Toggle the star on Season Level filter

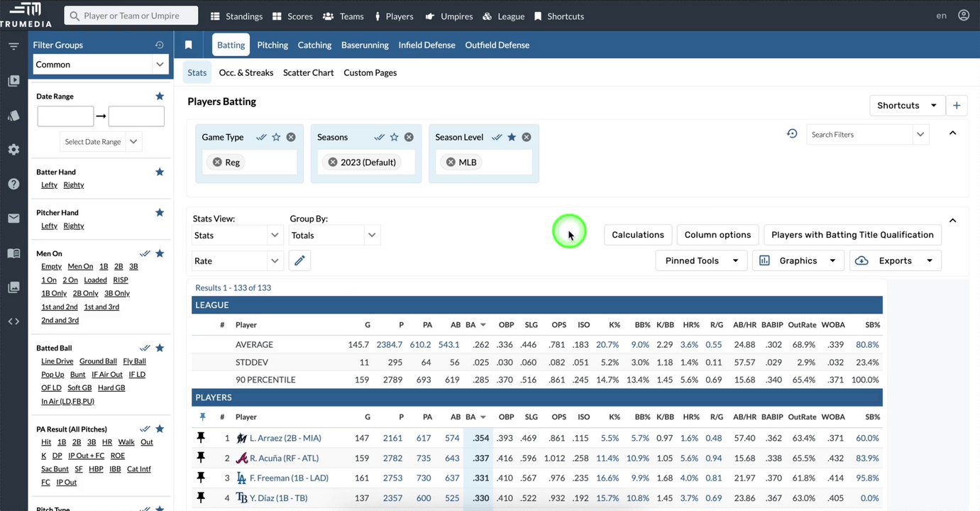512,137
